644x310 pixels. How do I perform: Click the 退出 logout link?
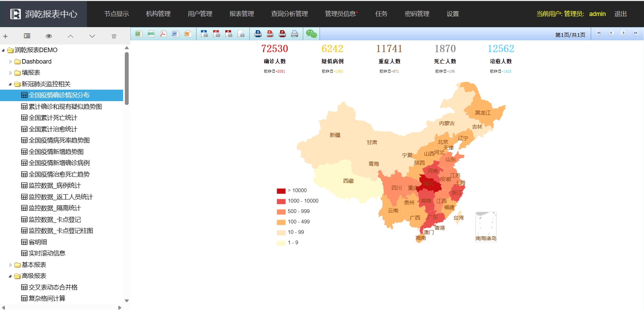[x=620, y=14]
